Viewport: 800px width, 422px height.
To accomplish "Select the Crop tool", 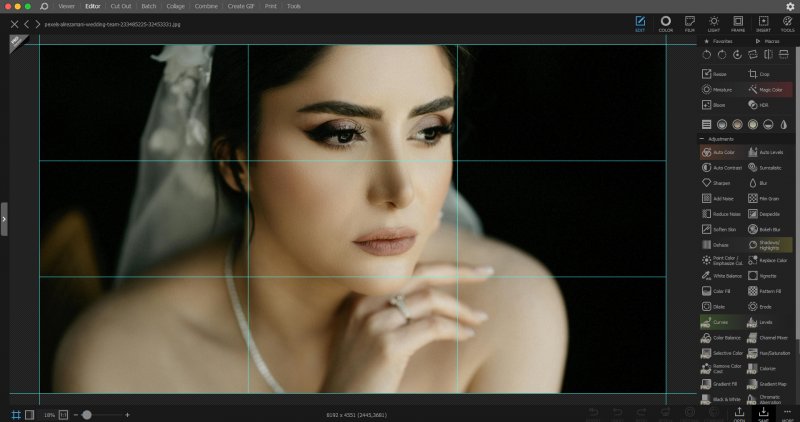I will pyautogui.click(x=759, y=74).
